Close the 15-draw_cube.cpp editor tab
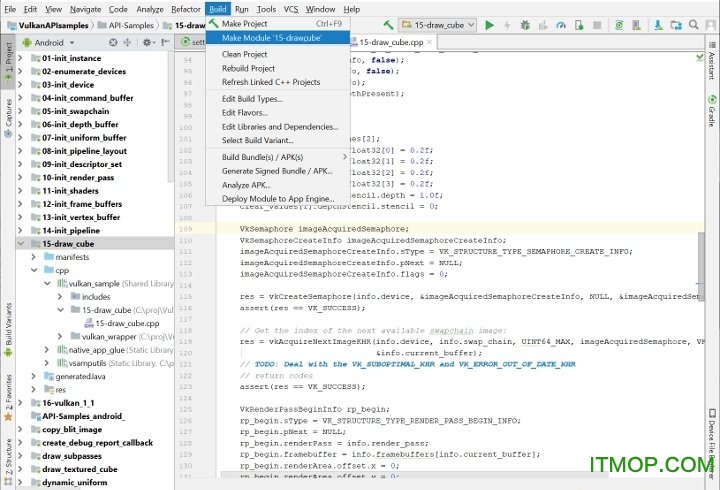The image size is (720, 490). [429, 42]
